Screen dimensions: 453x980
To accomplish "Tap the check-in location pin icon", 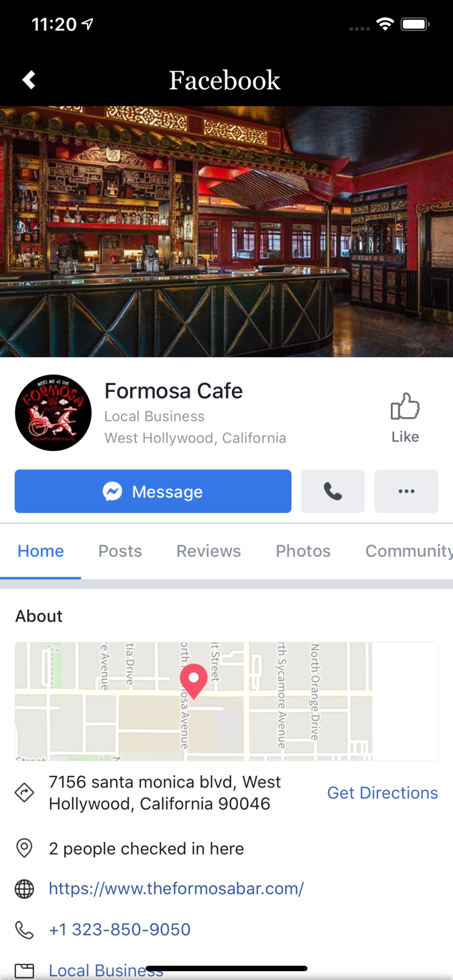I will 24,848.
